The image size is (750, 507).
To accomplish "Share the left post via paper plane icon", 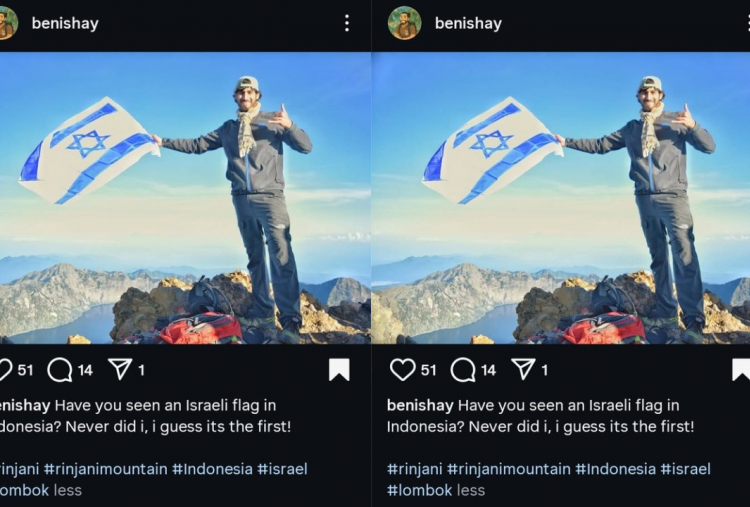I will click(120, 370).
